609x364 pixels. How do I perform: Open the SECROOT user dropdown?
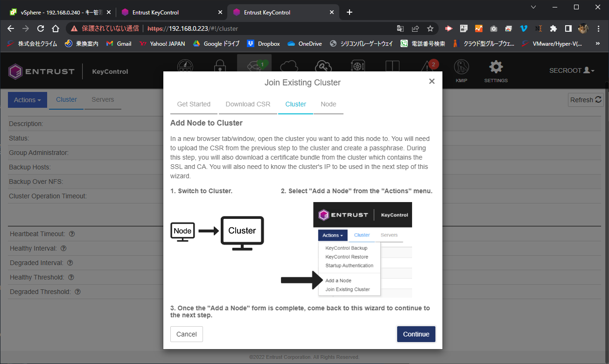572,70
